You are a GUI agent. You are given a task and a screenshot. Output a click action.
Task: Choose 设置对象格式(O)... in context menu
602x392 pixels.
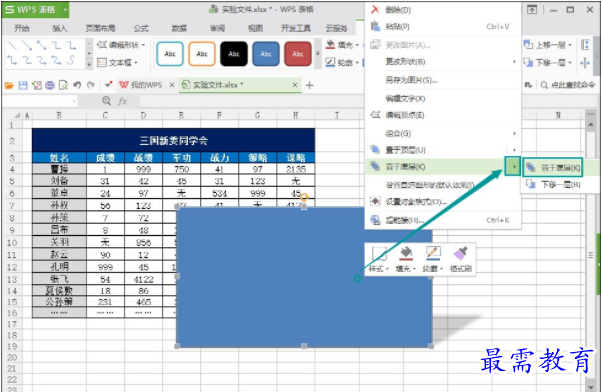pos(443,201)
